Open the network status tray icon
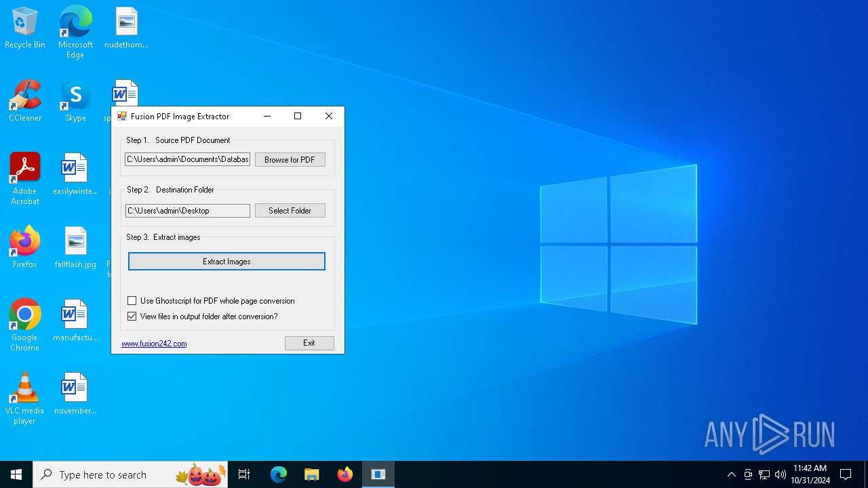This screenshot has width=868, height=488. coord(764,474)
